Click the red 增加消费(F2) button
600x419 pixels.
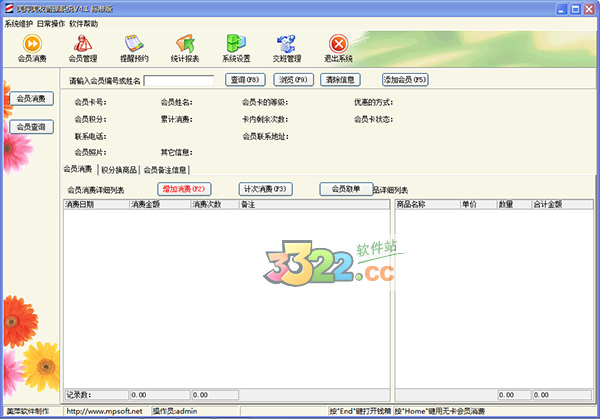pos(184,189)
